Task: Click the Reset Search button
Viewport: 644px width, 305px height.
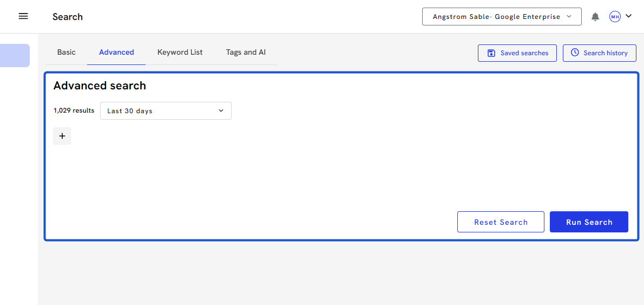Action: point(501,222)
